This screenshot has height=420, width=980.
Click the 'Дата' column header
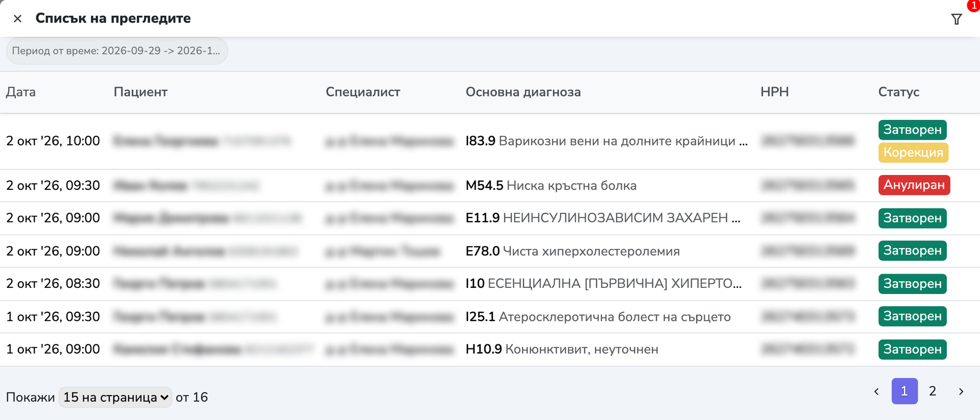click(21, 92)
